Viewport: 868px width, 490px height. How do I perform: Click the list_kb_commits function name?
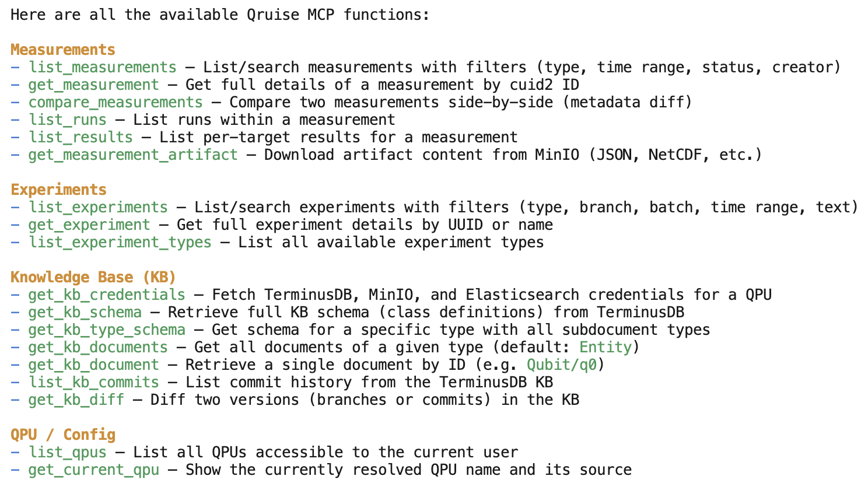click(94, 383)
